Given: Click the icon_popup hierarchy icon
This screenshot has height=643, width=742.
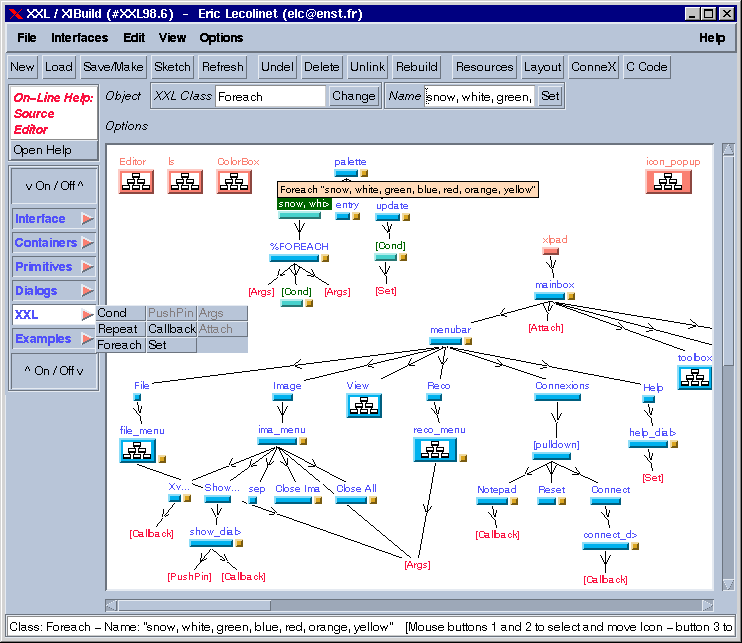Looking at the screenshot, I should [668, 182].
